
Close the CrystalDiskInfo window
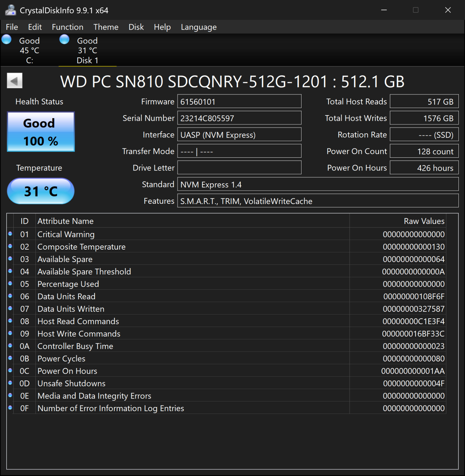coord(448,10)
